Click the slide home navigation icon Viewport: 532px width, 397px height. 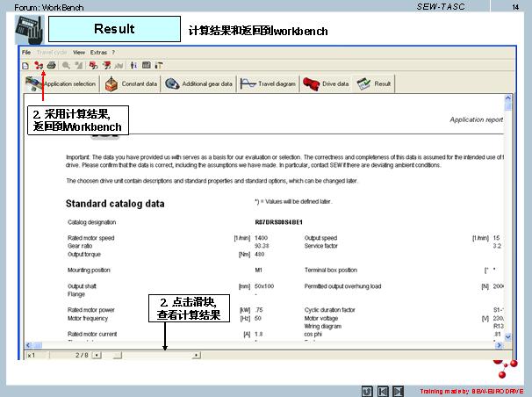367,391
